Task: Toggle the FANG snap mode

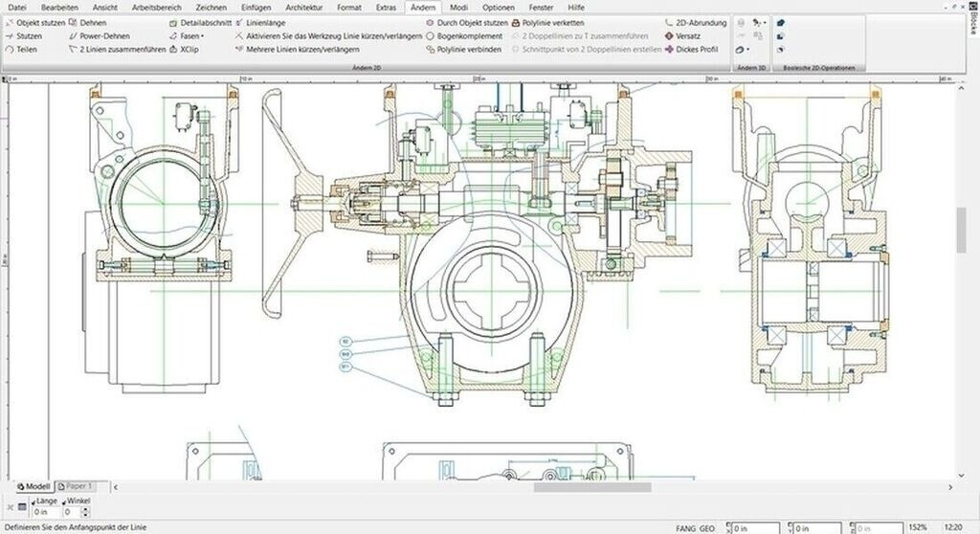Action: (684, 527)
